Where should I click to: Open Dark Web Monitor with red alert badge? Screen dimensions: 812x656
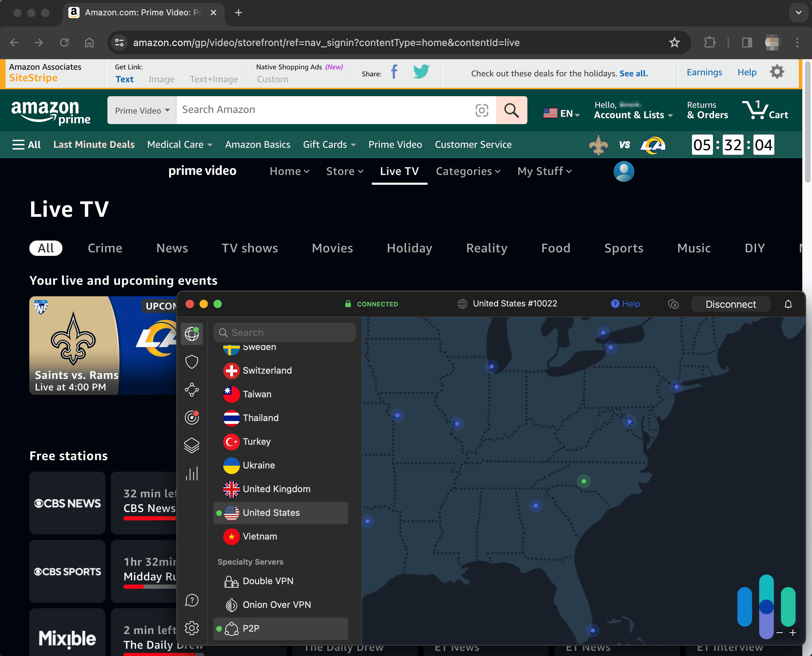click(x=192, y=418)
